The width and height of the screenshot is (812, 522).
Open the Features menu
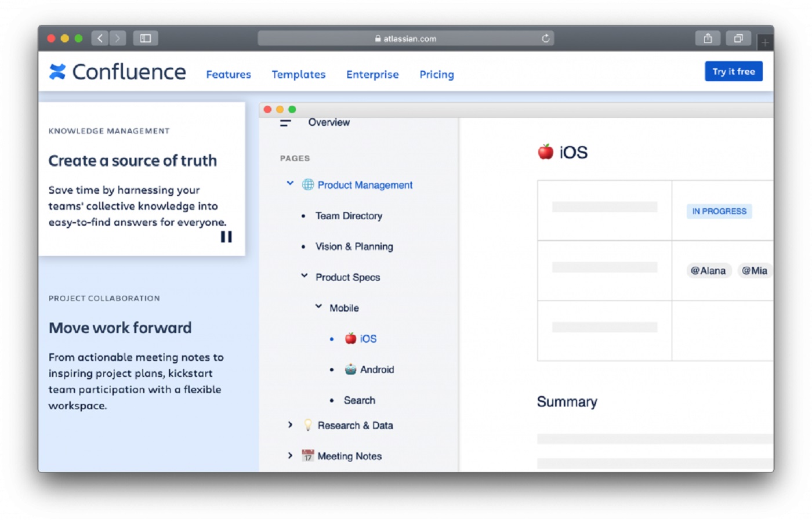[229, 74]
